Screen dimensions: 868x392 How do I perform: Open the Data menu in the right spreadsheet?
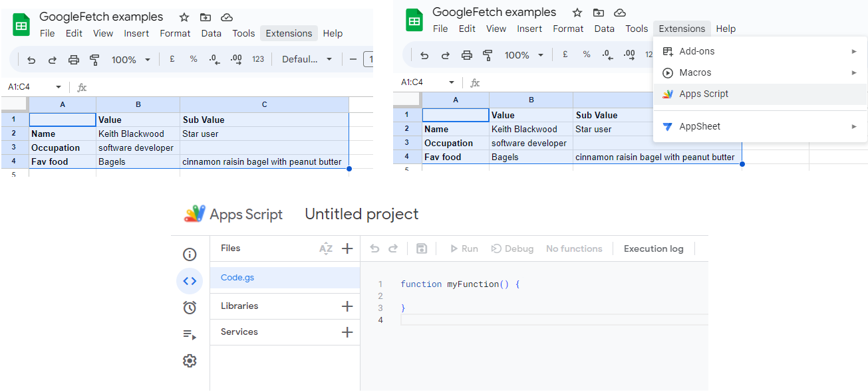click(x=604, y=29)
